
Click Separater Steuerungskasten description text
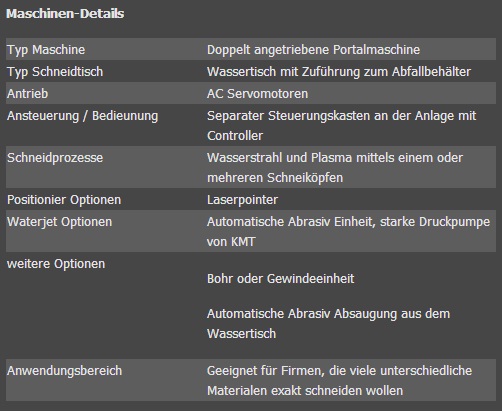342,126
